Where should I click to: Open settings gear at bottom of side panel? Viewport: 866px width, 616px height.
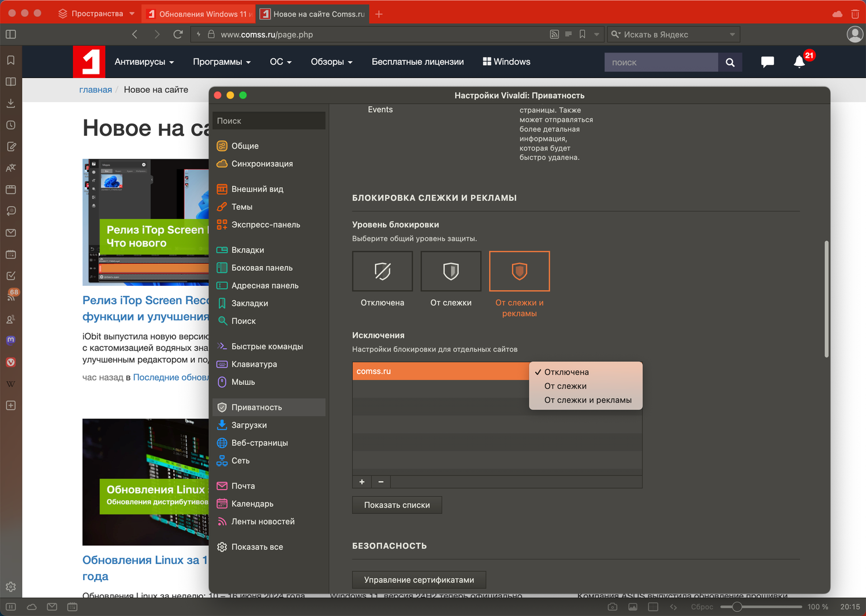[10, 587]
